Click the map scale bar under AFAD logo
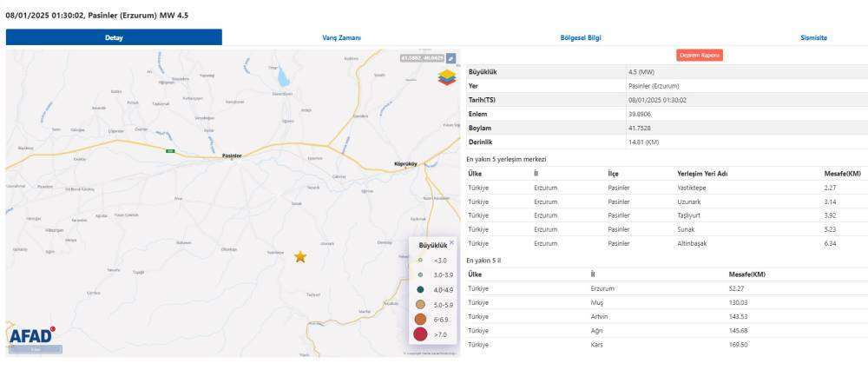This screenshot has width=868, height=370. (x=35, y=349)
